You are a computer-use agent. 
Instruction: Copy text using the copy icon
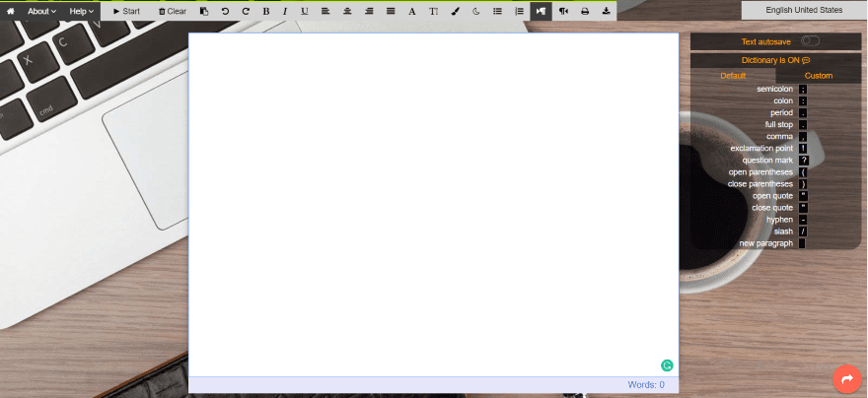tap(204, 11)
